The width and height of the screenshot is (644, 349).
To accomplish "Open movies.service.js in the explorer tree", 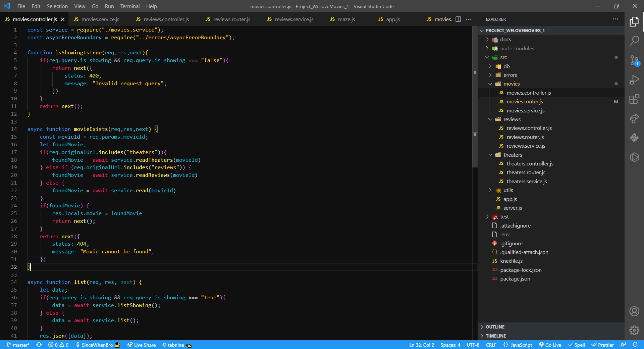I will [525, 110].
